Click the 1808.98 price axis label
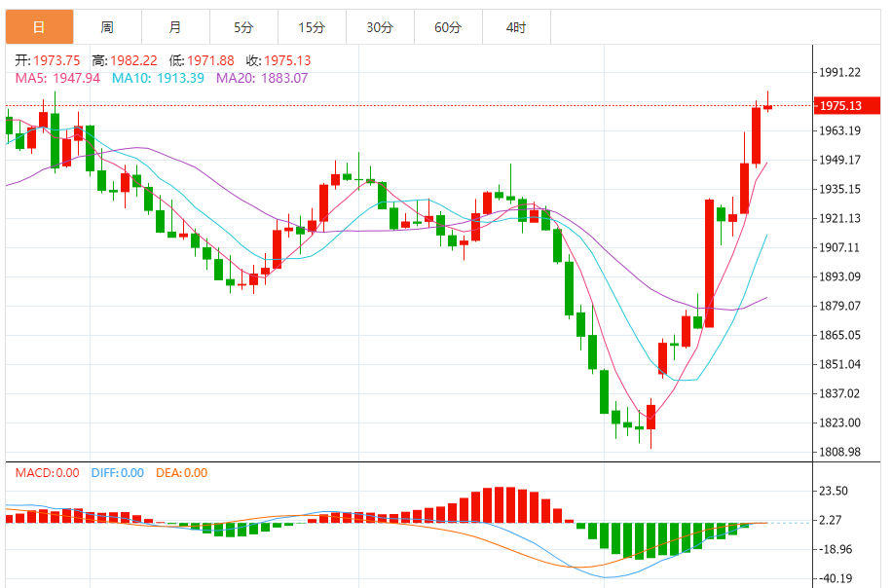892x588 pixels. 839,452
